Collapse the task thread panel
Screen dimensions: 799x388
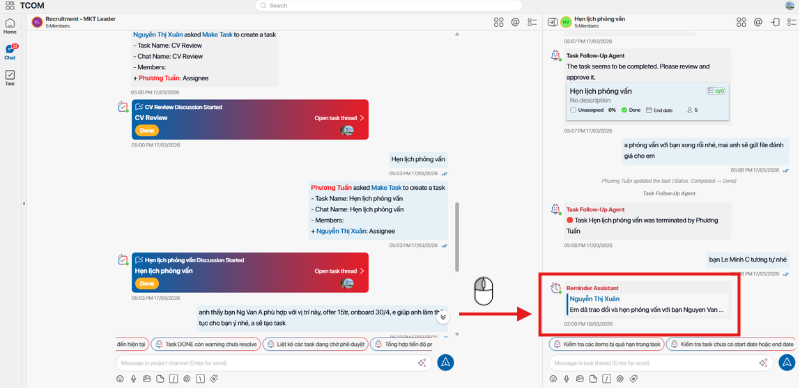[552, 22]
